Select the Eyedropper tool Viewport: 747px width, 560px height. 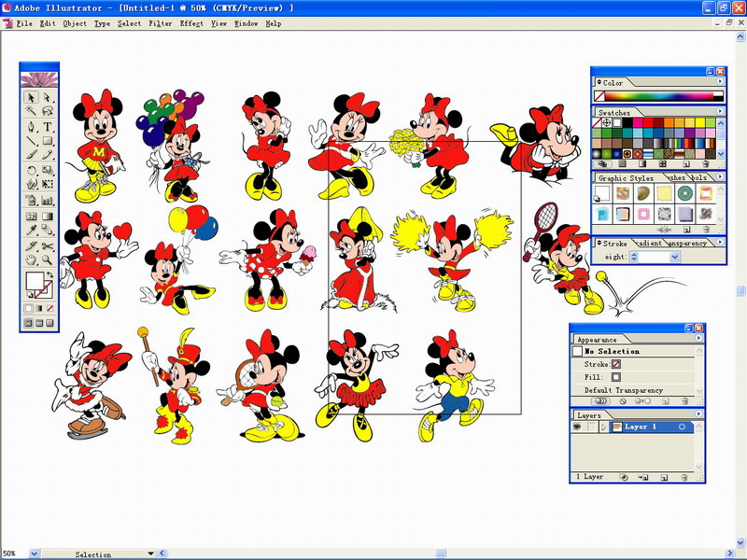[32, 231]
